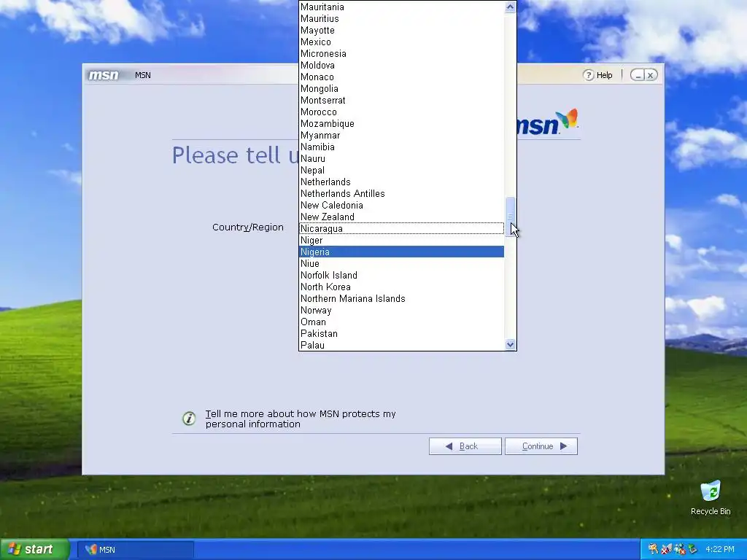This screenshot has height=560, width=747.
Task: Click the country list scrollbar thumb
Action: [x=510, y=216]
